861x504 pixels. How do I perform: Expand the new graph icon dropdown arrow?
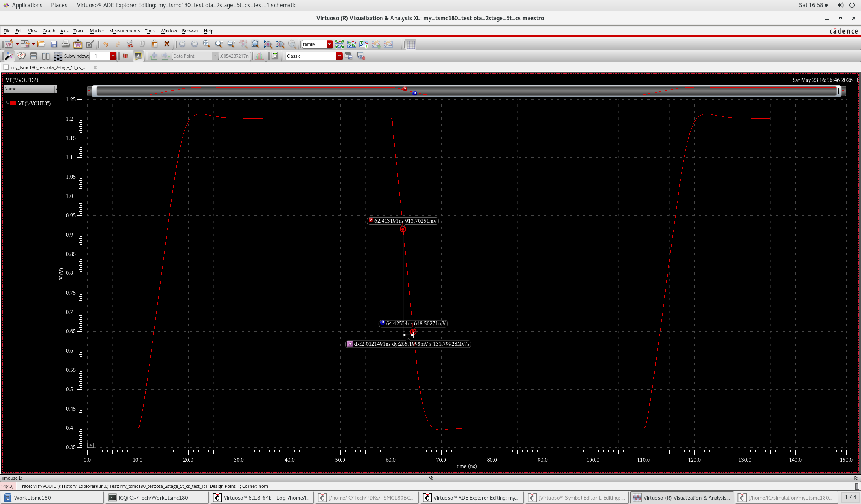point(17,44)
